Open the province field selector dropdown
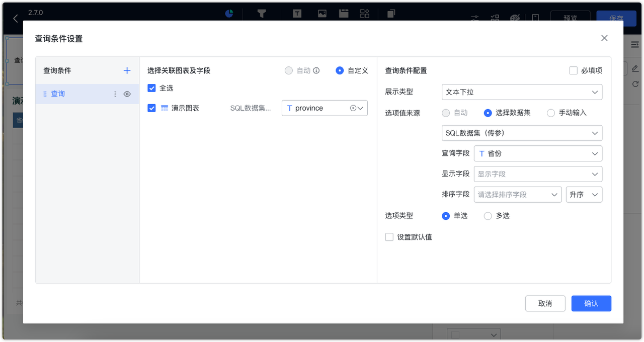Viewport: 644px width, 342px height. pos(325,108)
